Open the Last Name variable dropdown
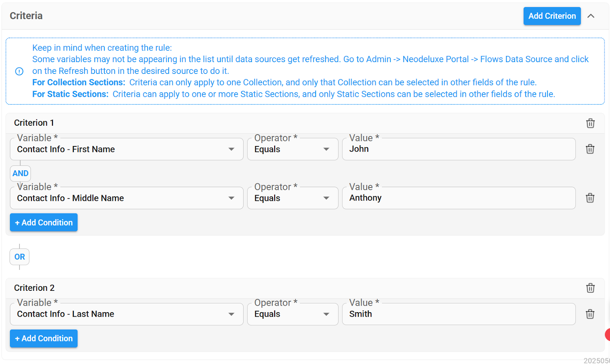This screenshot has width=610, height=364. 127,314
